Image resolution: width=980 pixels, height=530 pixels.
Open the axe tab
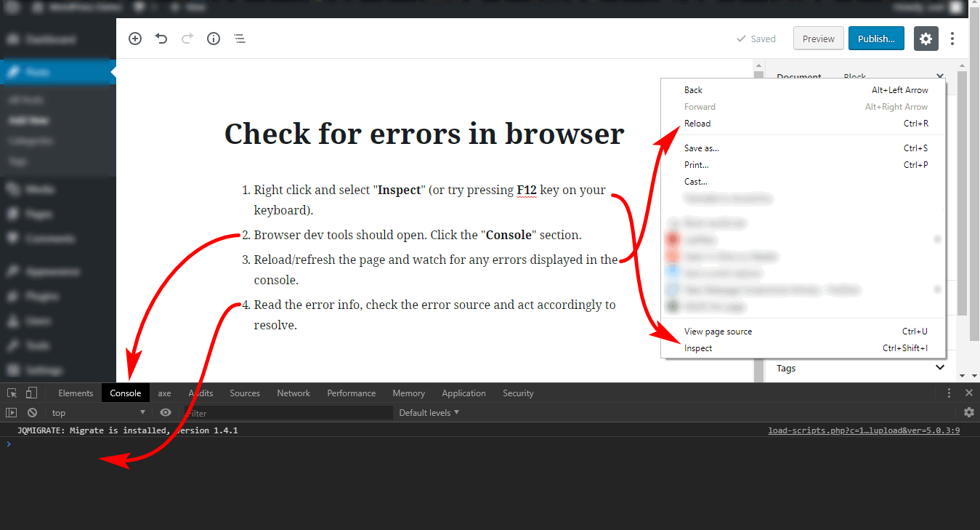click(165, 393)
